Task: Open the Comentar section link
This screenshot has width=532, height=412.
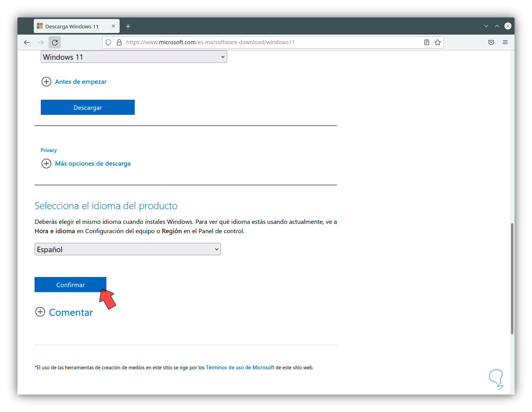Action: 71,312
